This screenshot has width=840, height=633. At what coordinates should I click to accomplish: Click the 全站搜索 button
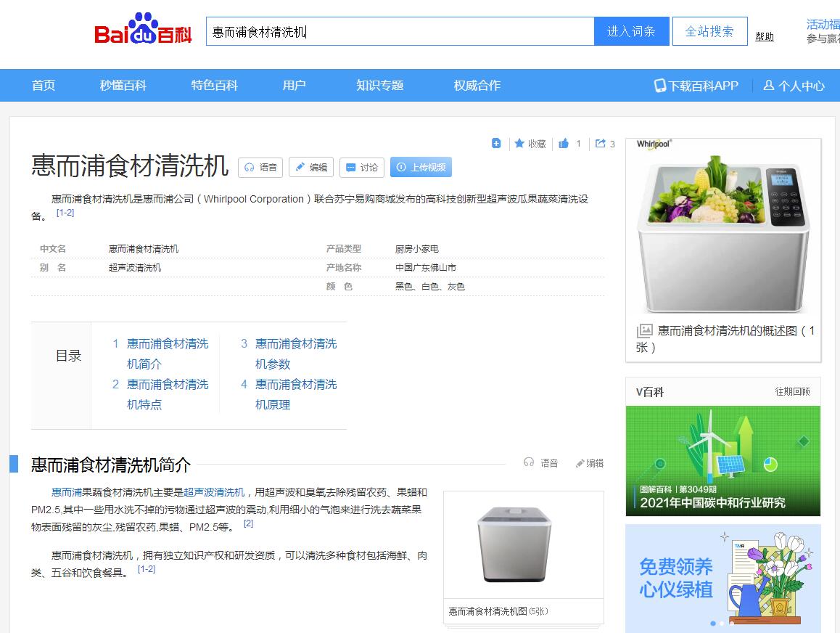(x=709, y=32)
